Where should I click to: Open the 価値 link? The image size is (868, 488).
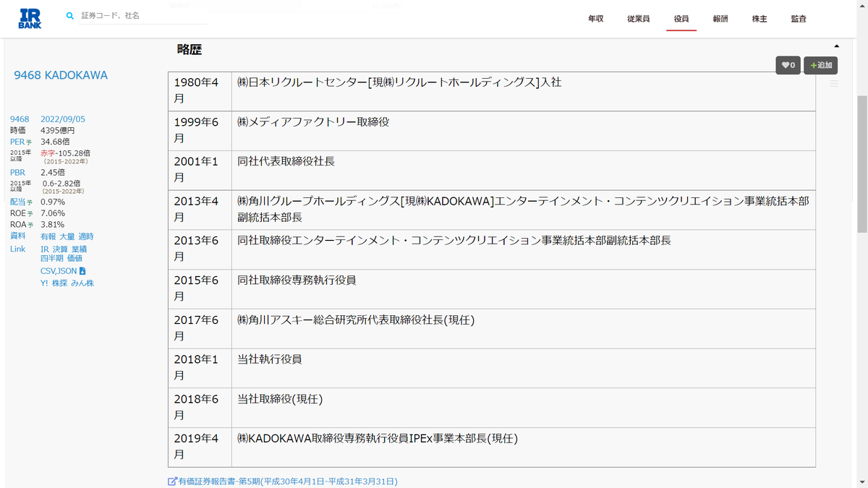click(x=75, y=258)
